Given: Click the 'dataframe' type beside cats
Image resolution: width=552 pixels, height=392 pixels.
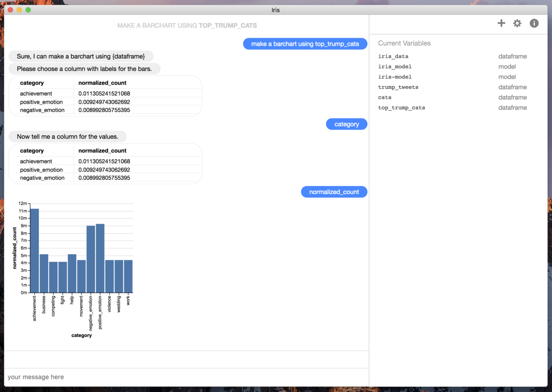Looking at the screenshot, I should click(x=513, y=98).
